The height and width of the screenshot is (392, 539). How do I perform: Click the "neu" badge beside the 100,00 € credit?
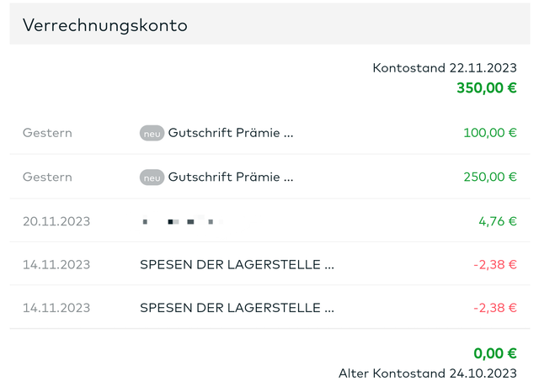tap(152, 133)
